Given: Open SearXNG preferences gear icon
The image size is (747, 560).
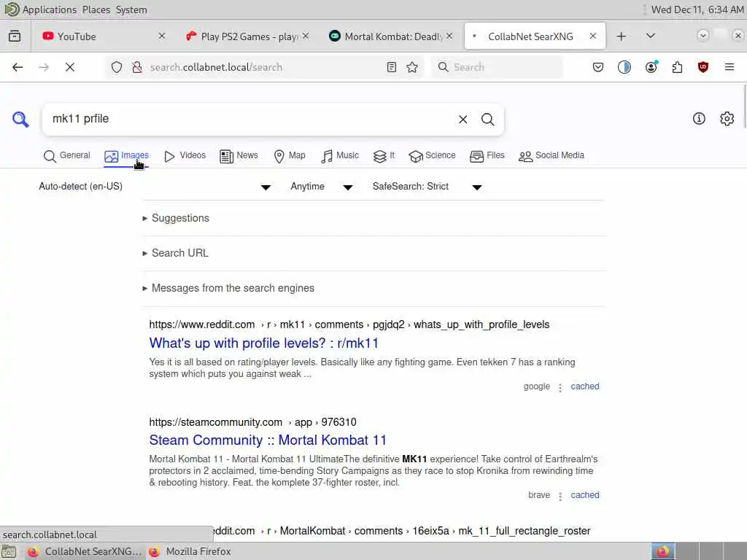Looking at the screenshot, I should 727,119.
